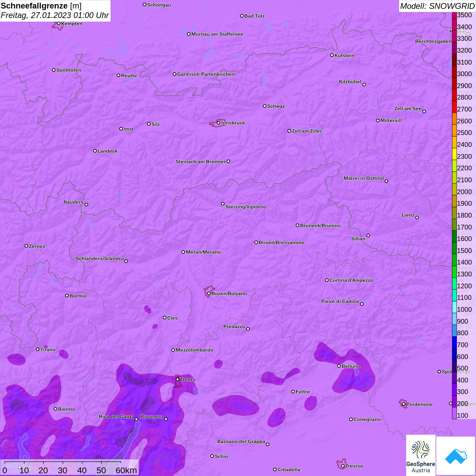Click the Treviso city marker
The image size is (476, 476).
point(343,466)
